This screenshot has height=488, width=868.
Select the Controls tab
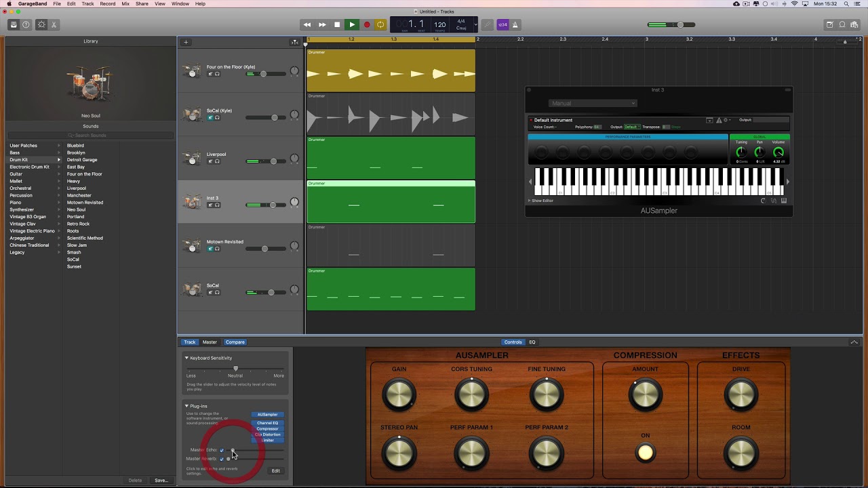[x=513, y=342]
